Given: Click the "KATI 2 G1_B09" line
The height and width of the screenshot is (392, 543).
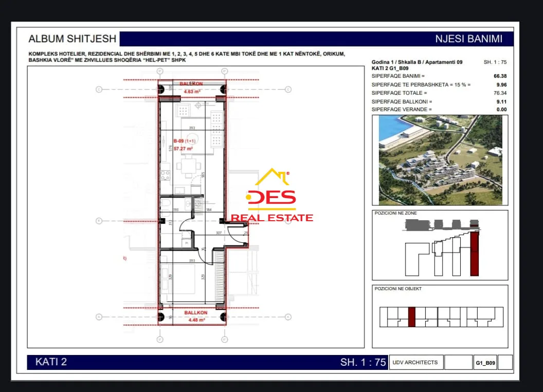Looking at the screenshot, I should tap(390, 68).
